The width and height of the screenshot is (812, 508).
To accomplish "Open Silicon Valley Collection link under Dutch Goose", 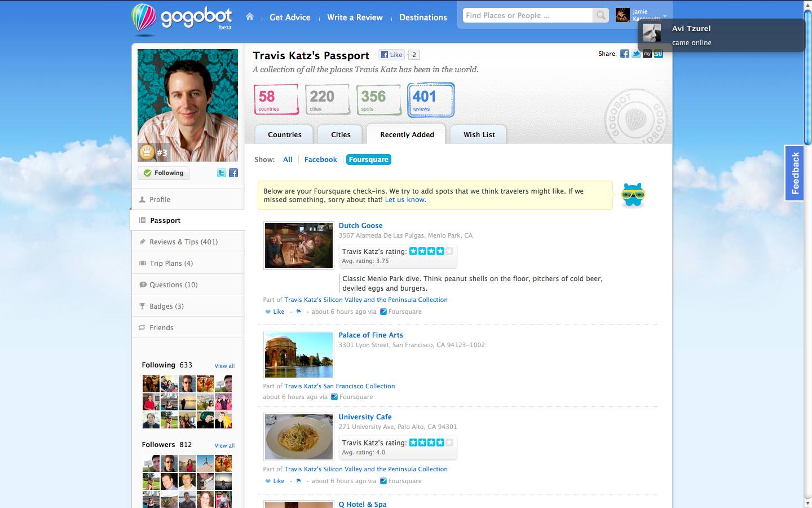I will 366,300.
